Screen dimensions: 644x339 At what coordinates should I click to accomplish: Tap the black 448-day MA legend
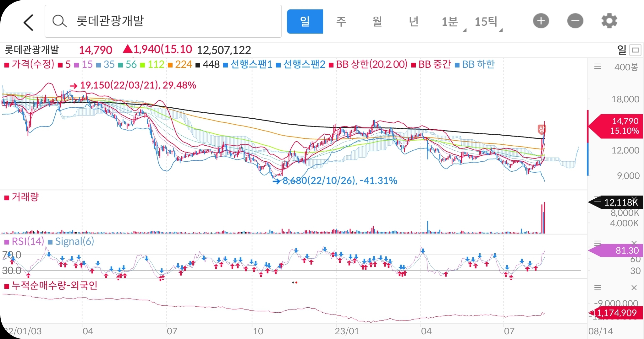208,64
